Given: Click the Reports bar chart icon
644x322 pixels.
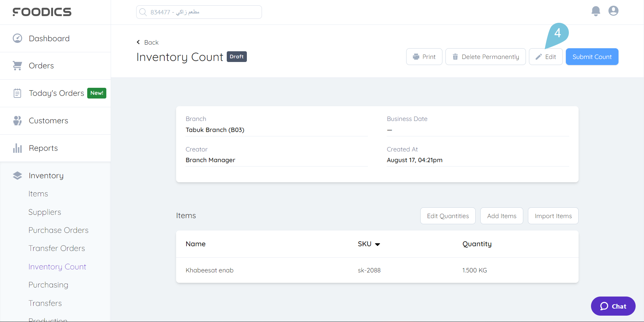Looking at the screenshot, I should tap(17, 148).
